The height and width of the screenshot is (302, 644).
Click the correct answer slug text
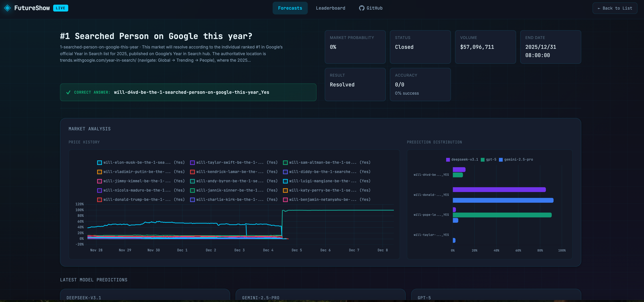tap(192, 92)
